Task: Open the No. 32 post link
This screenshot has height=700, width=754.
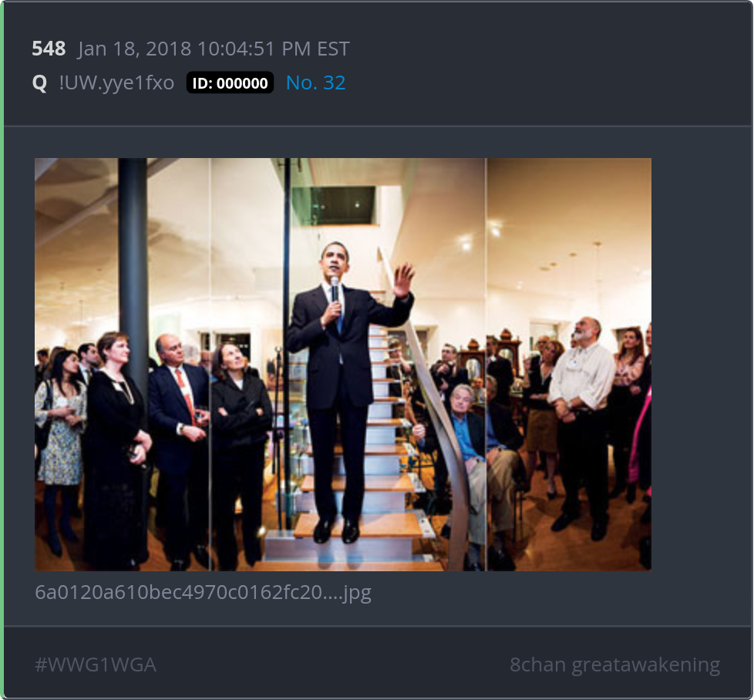Action: (x=315, y=82)
